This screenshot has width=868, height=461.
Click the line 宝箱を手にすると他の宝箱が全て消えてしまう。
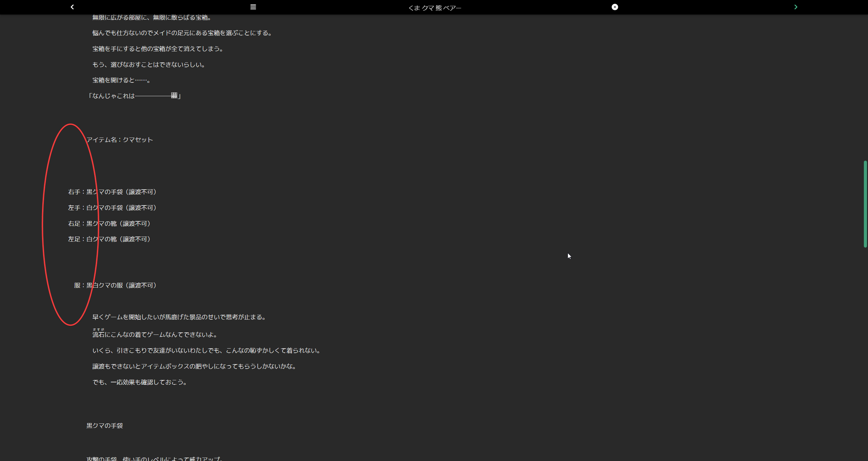click(158, 49)
